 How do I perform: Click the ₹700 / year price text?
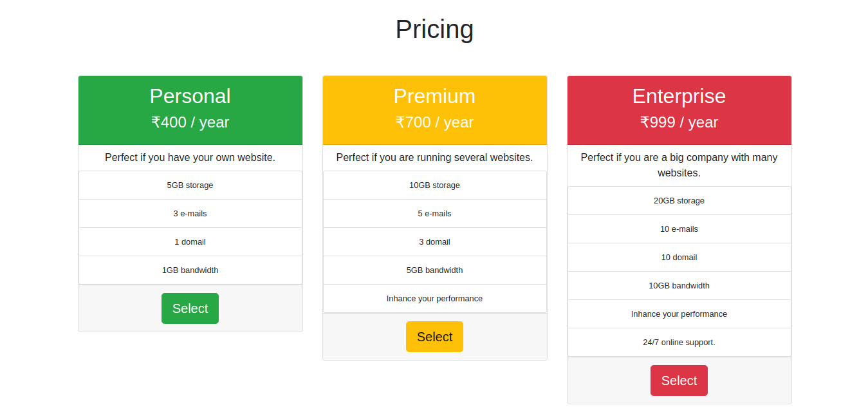(434, 122)
